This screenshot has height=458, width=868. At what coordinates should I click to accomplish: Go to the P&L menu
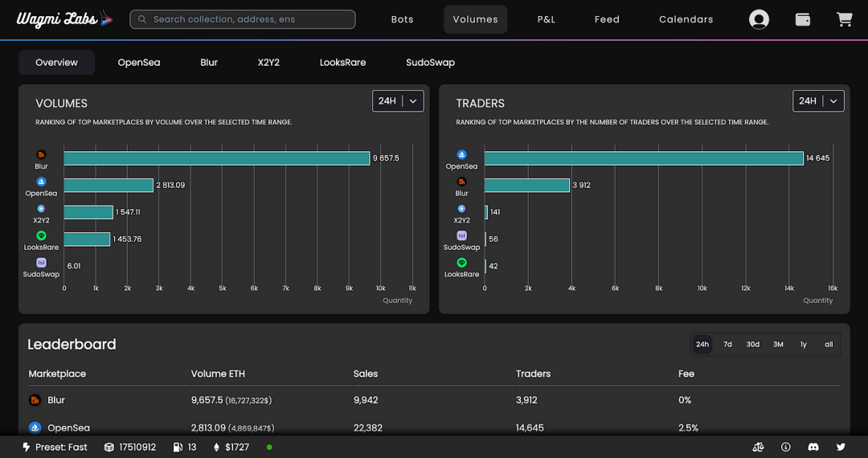pos(546,19)
